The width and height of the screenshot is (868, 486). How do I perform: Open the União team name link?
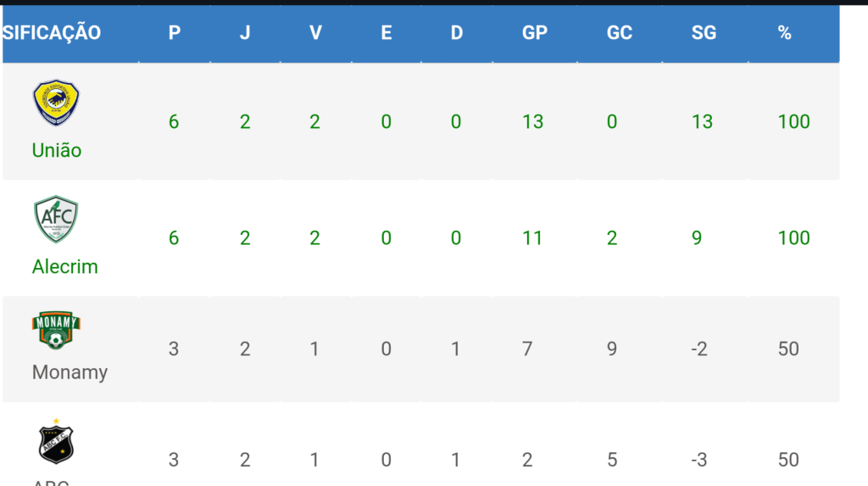(x=57, y=150)
